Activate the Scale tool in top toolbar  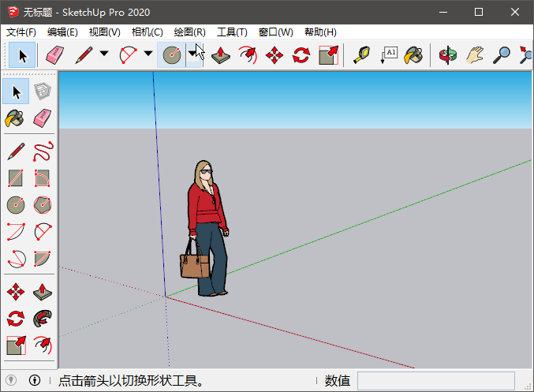click(328, 55)
